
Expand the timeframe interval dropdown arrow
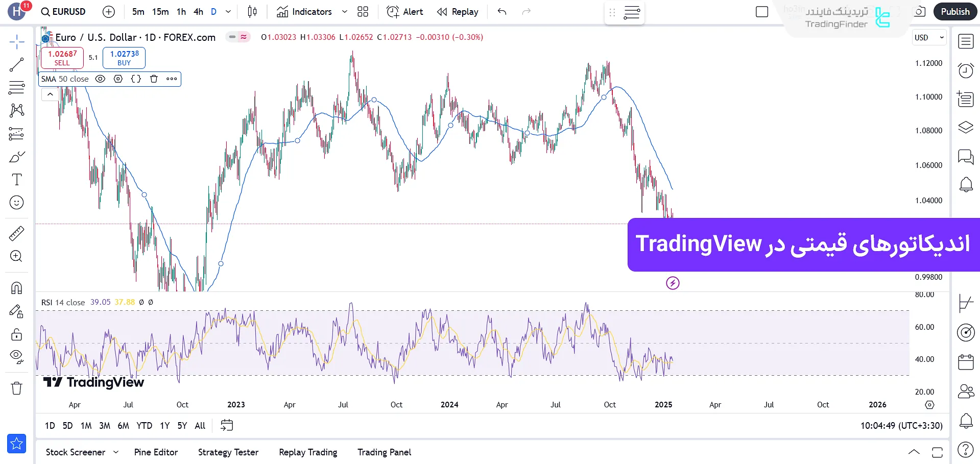pyautogui.click(x=228, y=12)
